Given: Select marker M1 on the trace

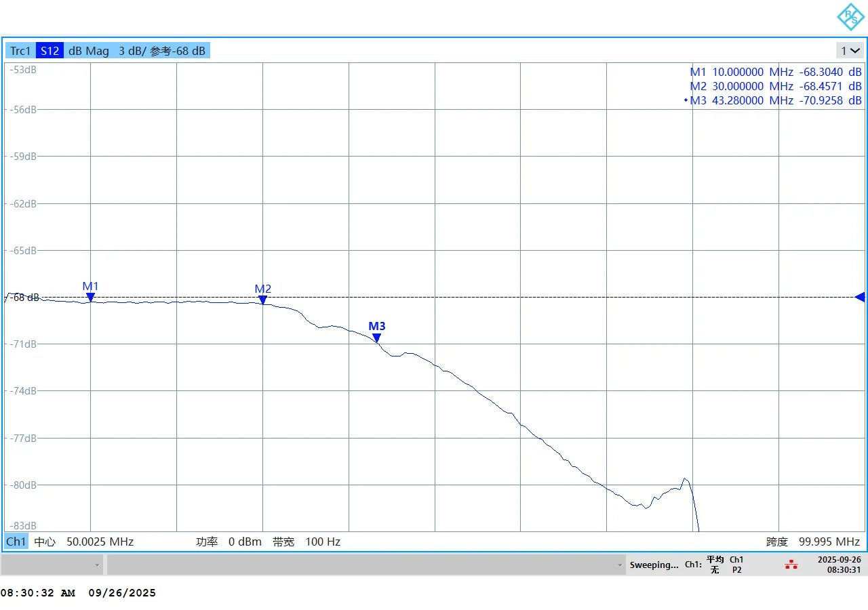Looking at the screenshot, I should coord(90,297).
